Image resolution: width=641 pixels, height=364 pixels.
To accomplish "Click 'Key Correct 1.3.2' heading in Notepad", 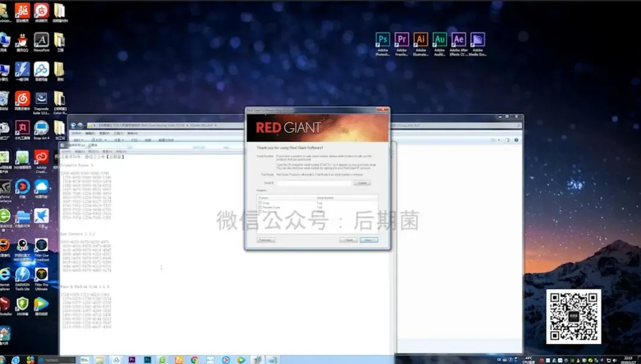I will [78, 234].
